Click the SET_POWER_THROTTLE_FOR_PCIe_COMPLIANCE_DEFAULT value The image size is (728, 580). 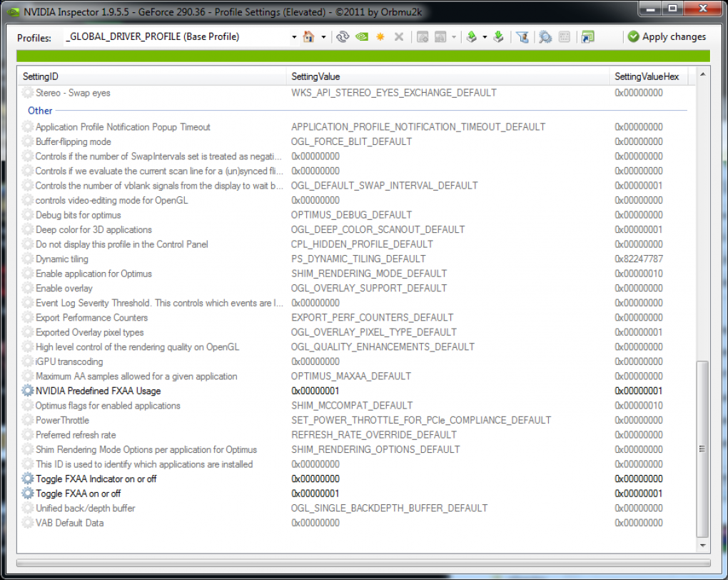point(421,420)
